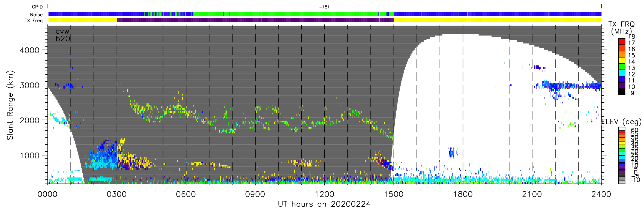This screenshot has height=214, width=644.
Task: Click the beam label 'b20'
Action: (63, 39)
